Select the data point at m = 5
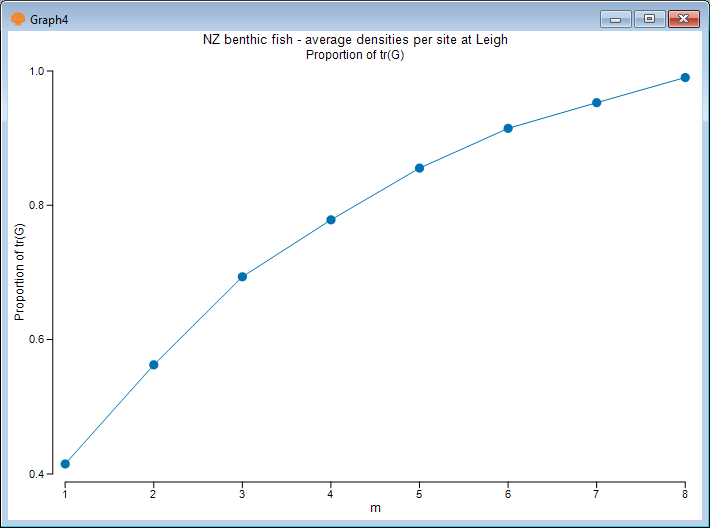The width and height of the screenshot is (710, 528). tap(419, 168)
